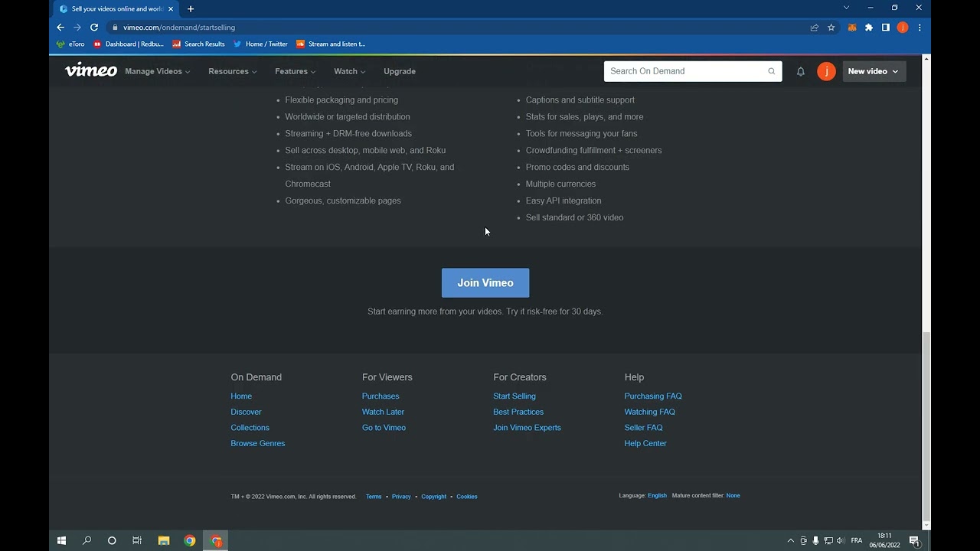The width and height of the screenshot is (980, 551).
Task: Reload the page
Action: coord(94,28)
